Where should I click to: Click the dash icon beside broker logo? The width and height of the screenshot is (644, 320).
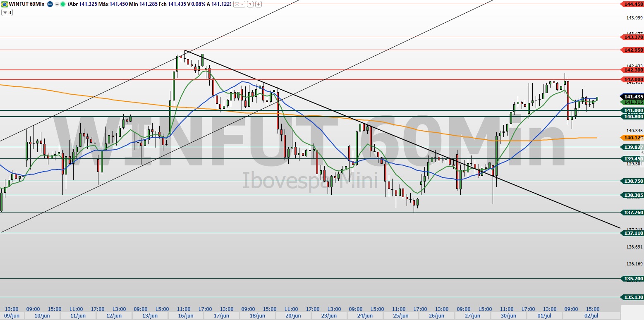(x=56, y=4)
